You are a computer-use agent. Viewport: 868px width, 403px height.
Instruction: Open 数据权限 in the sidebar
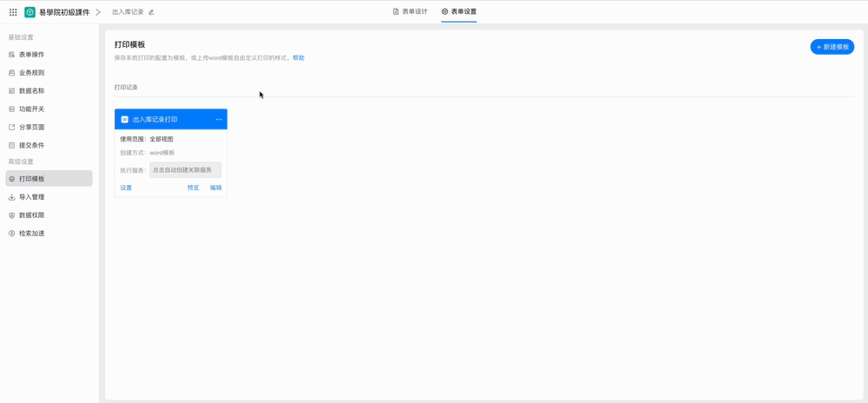[31, 215]
